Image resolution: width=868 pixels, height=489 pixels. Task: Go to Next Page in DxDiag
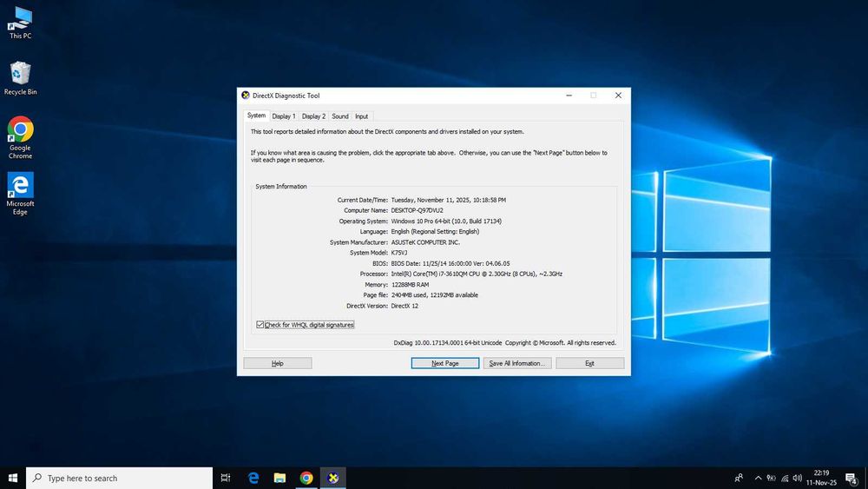[x=445, y=363]
